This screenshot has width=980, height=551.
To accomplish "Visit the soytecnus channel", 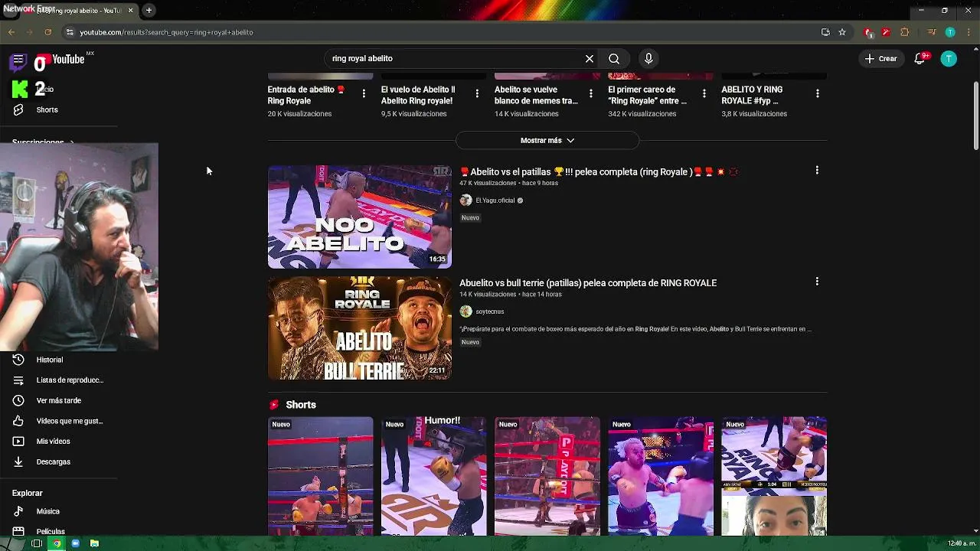I will coord(489,311).
